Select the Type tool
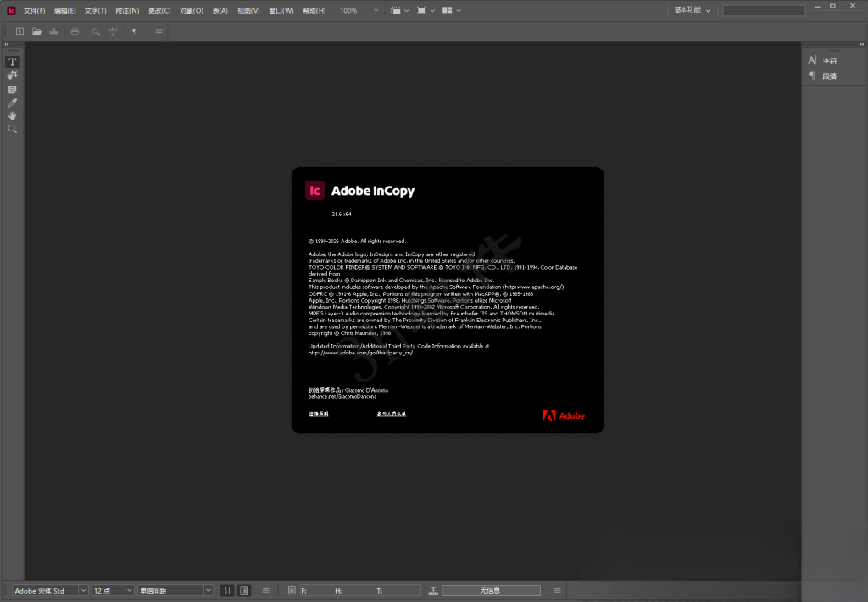868x602 pixels. click(x=12, y=62)
